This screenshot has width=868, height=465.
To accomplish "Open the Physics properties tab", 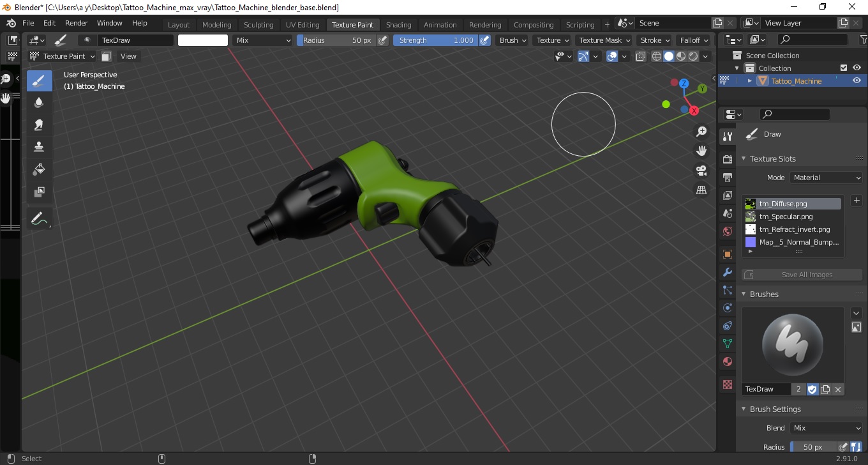I will pyautogui.click(x=727, y=308).
